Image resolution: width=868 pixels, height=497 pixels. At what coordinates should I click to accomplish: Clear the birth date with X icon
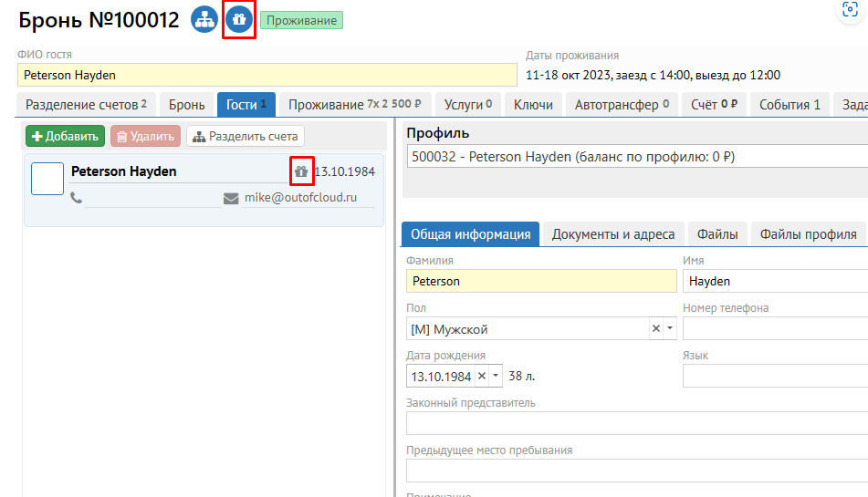tap(481, 376)
